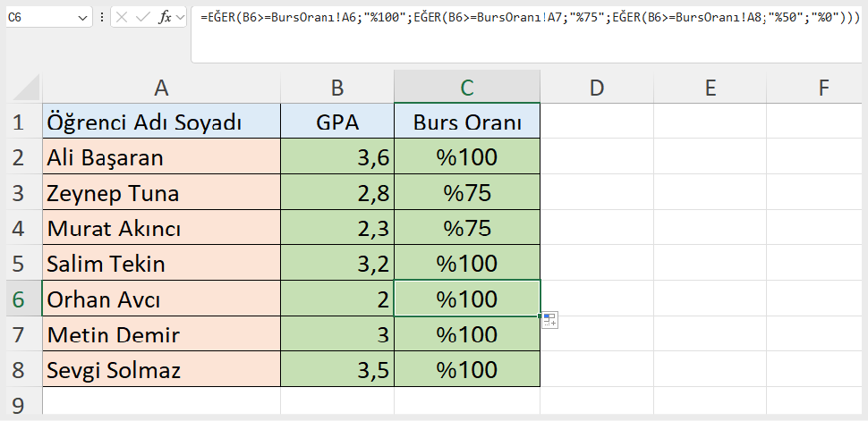Select column C header

[467, 87]
